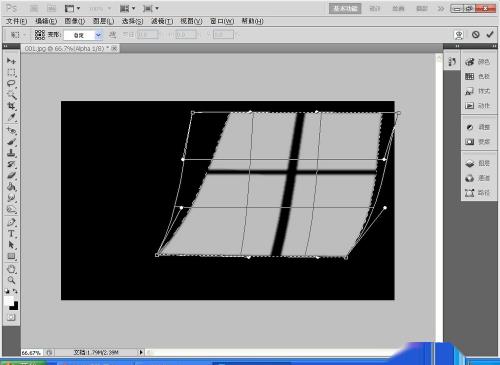
Task: Select the Brush tool
Action: [x=11, y=142]
